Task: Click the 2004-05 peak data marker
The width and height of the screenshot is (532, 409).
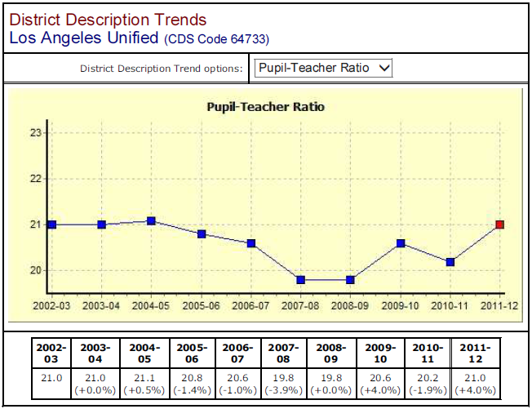Action: (x=152, y=221)
